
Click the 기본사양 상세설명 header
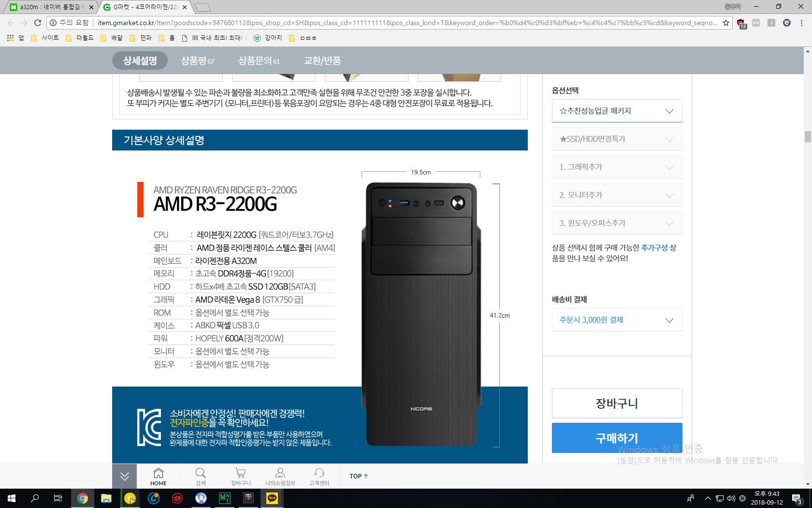coord(320,140)
